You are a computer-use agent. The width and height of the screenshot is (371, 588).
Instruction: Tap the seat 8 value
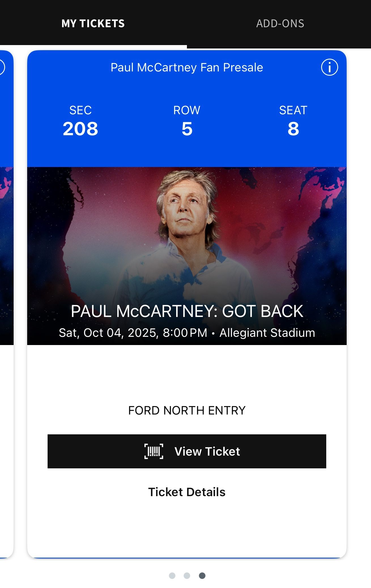(x=293, y=129)
